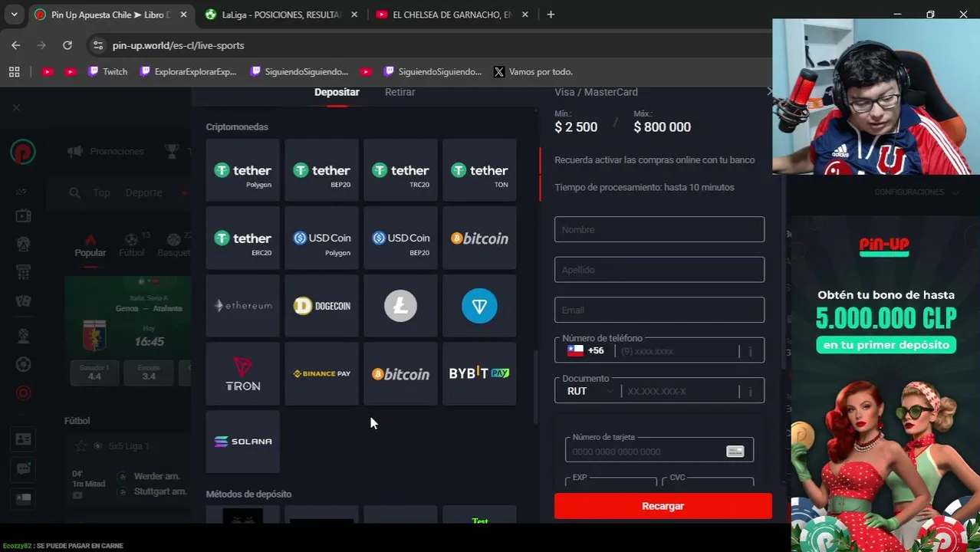Viewport: 980px width, 552px height.
Task: Open Chrome apps grid in bookmarks bar
Action: pyautogui.click(x=14, y=71)
